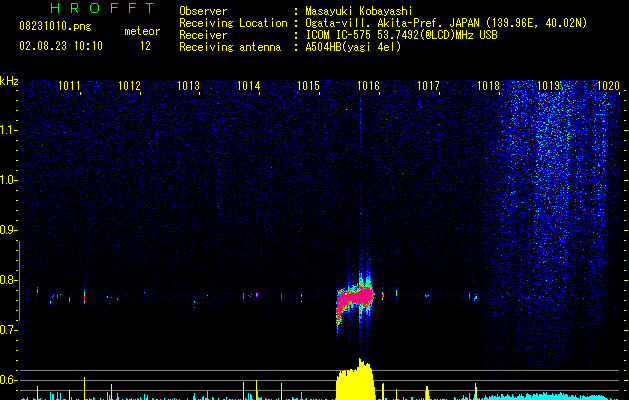
Task: Click time marker 1020
Action: point(609,86)
